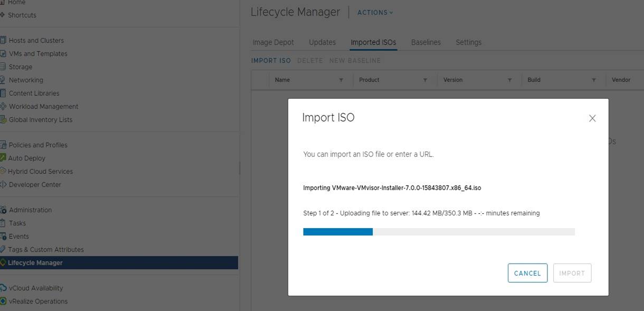
Task: Click the Networking globe icon
Action: click(x=3, y=80)
